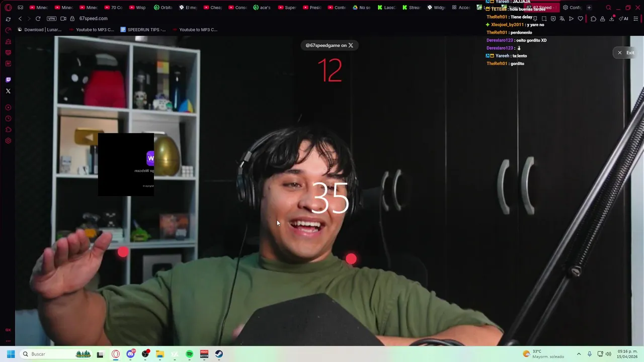Switch to the LaosC Kick tab
644x362 pixels.
(x=387, y=8)
